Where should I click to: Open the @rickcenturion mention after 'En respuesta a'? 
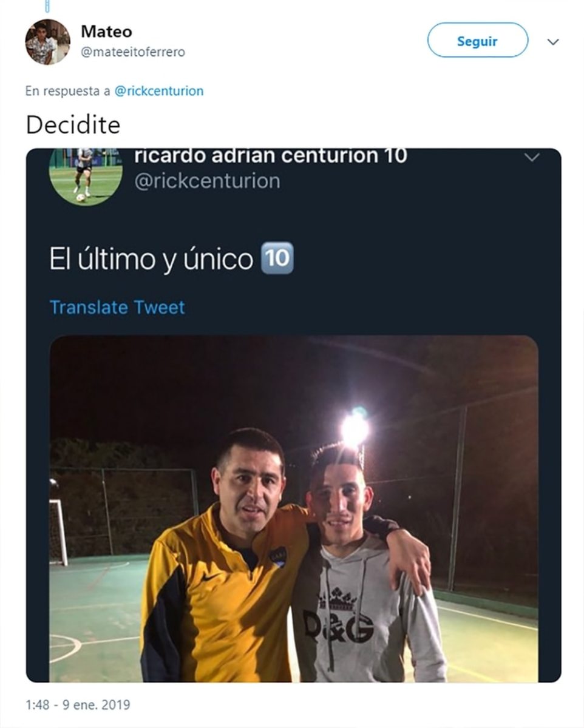point(159,91)
